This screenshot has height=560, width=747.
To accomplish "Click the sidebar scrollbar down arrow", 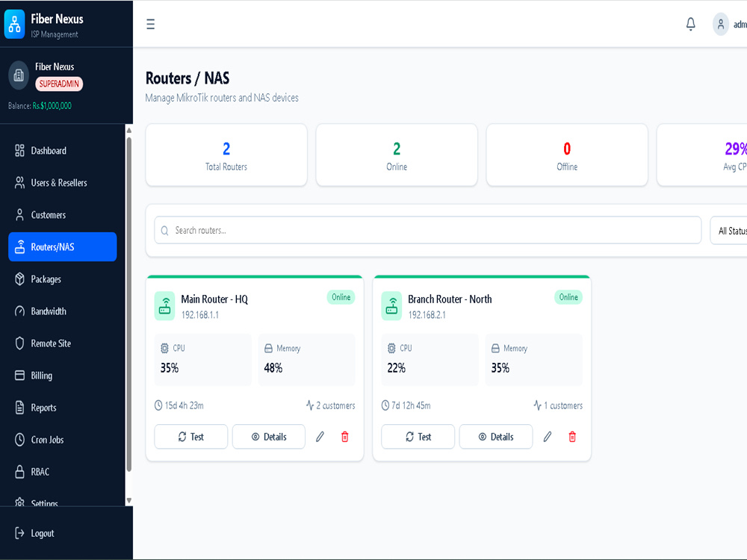I will (x=128, y=501).
